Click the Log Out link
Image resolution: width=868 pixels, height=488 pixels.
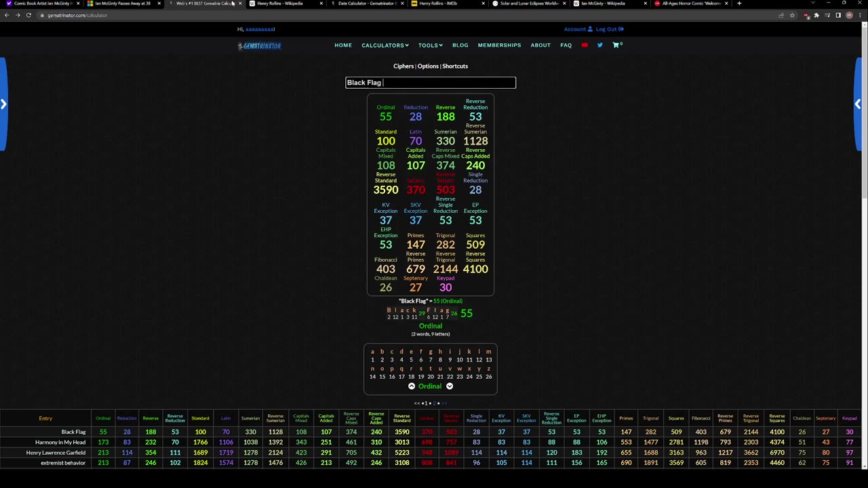[x=610, y=29]
